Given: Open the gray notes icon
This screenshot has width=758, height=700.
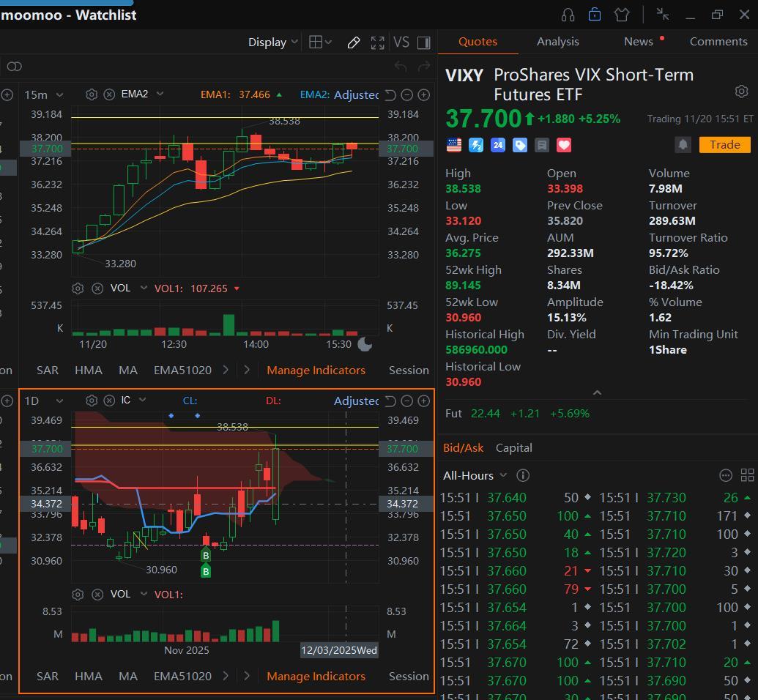Looking at the screenshot, I should click(x=542, y=145).
